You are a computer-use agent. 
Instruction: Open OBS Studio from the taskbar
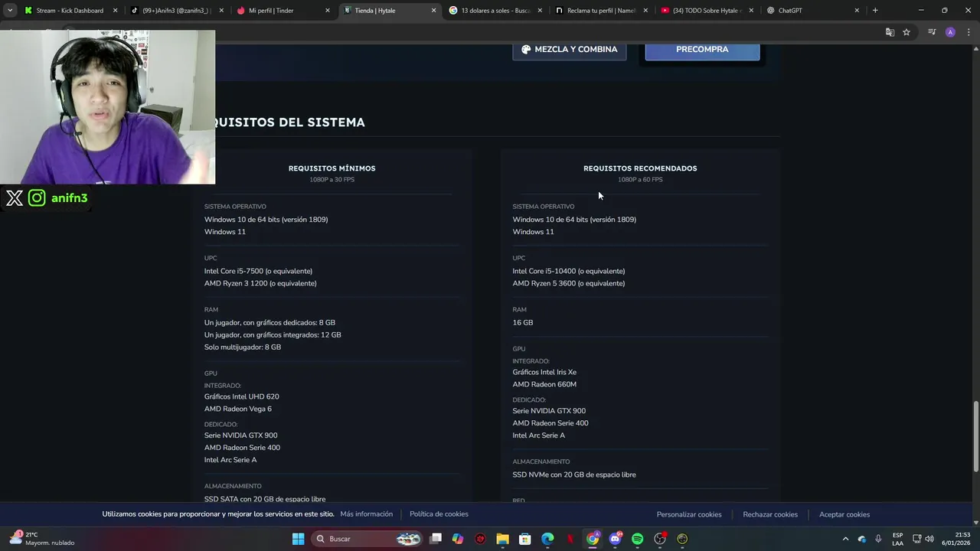pos(660,539)
